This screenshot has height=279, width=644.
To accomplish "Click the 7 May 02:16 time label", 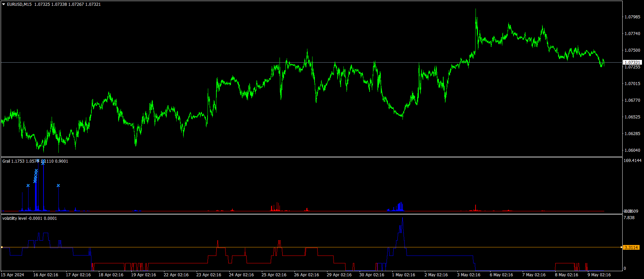I will (x=534, y=275).
